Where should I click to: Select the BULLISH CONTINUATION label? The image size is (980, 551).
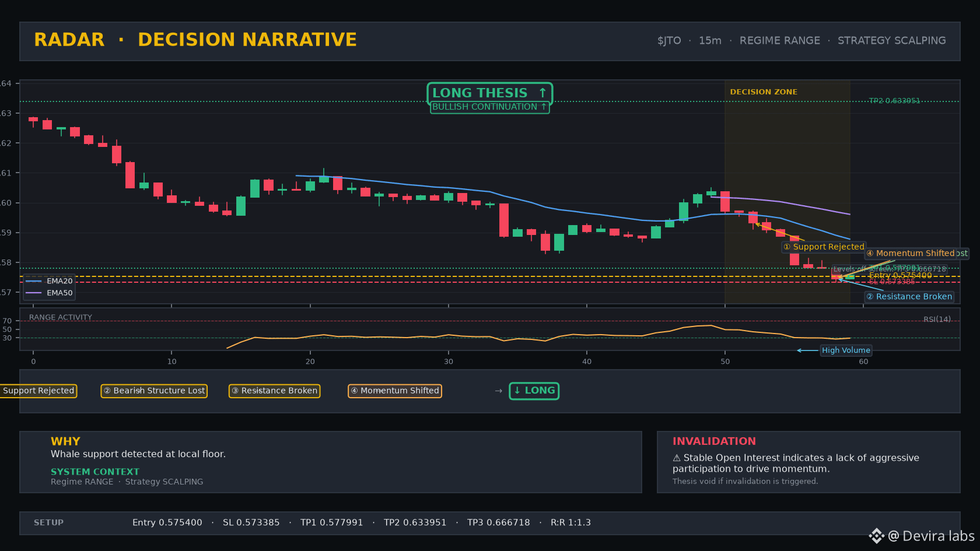489,107
